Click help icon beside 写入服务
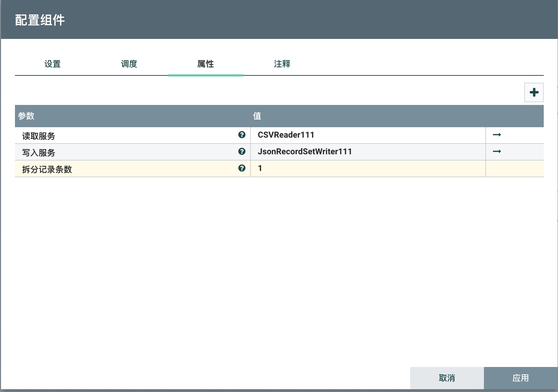The width and height of the screenshot is (558, 392). point(242,152)
